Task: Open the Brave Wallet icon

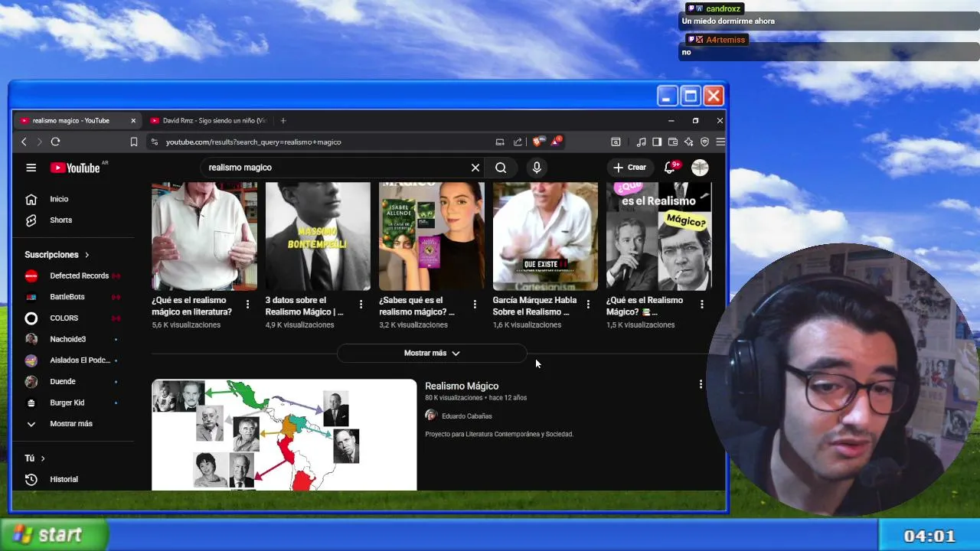Action: 673,142
